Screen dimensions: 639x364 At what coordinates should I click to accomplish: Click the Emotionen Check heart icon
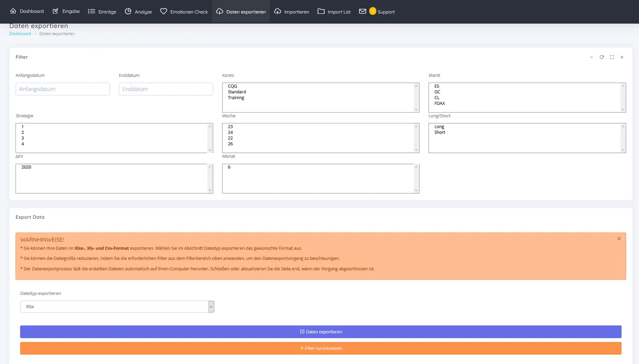(x=164, y=11)
